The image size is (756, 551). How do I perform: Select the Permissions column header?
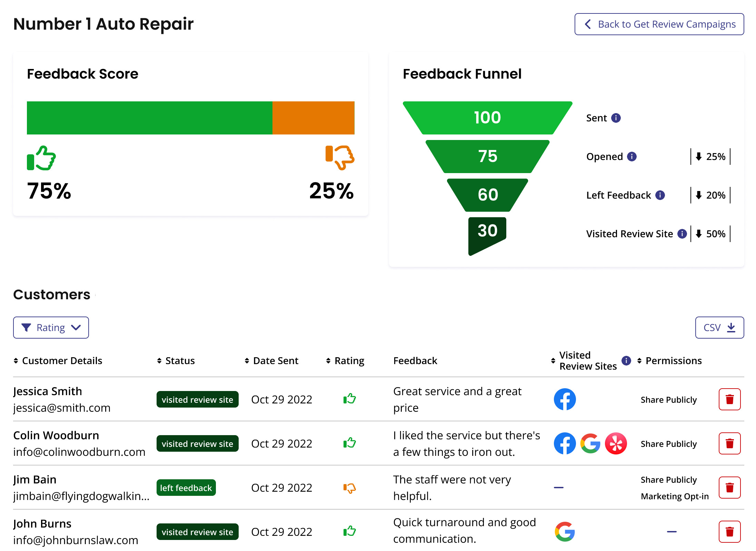coord(674,361)
